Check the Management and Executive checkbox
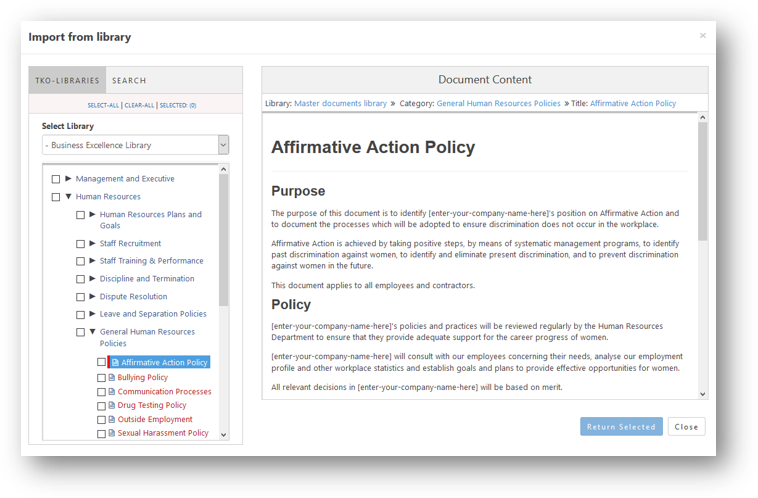 pos(56,179)
